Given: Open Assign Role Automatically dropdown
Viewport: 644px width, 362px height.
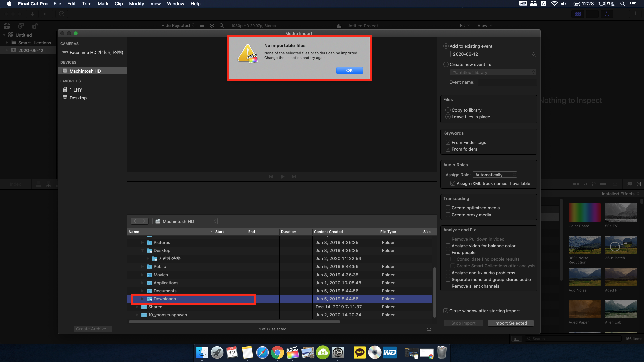Looking at the screenshot, I should pyautogui.click(x=494, y=175).
